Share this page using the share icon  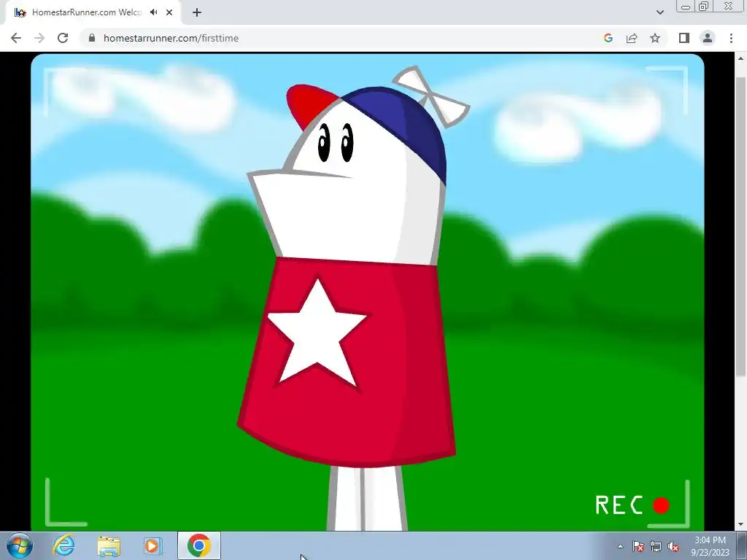coord(632,38)
